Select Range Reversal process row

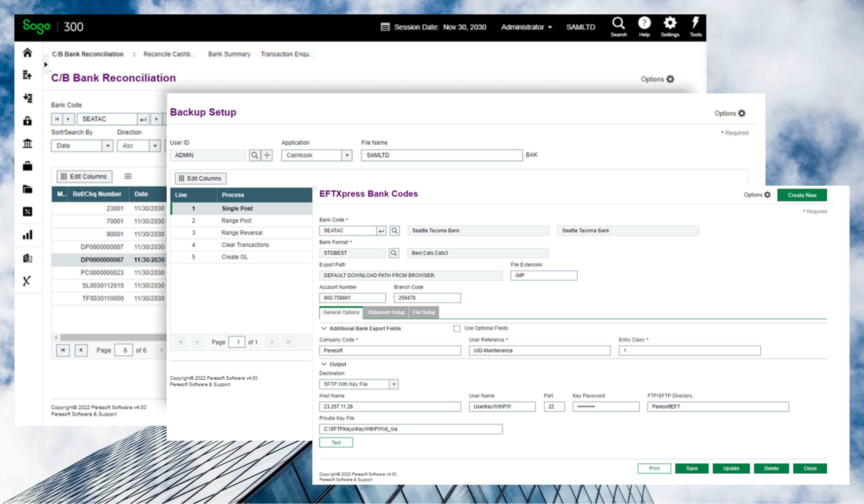point(241,233)
